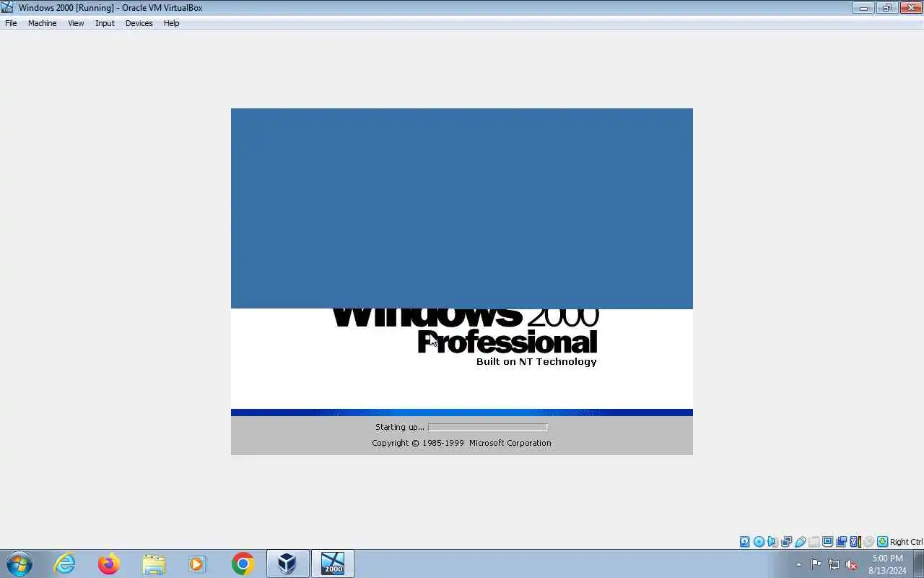This screenshot has width=924, height=578.
Task: Switch to VirtualBox Manager taskbar button
Action: point(287,564)
